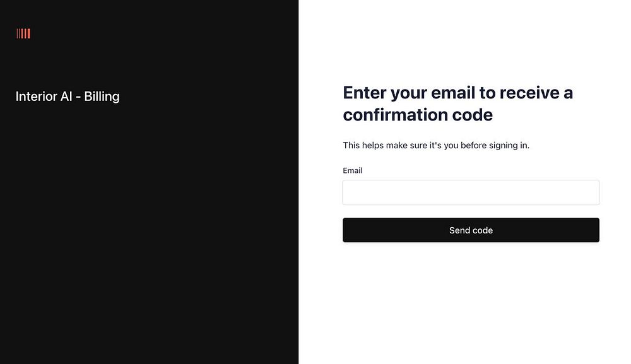The height and width of the screenshot is (364, 631).
Task: Click the "This helps make sure" subtitle
Action: click(435, 145)
